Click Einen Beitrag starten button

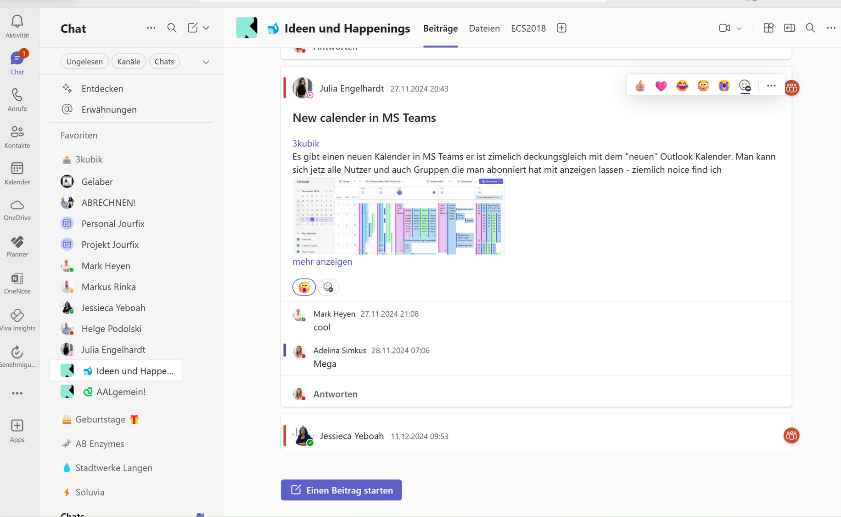[341, 490]
